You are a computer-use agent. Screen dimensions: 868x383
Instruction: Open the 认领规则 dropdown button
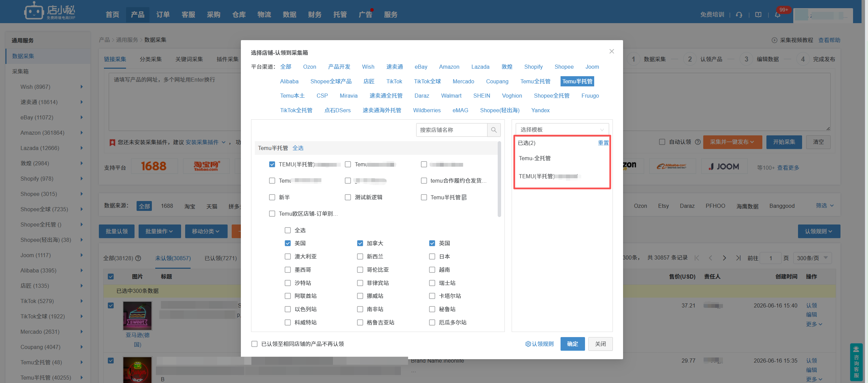(819, 231)
